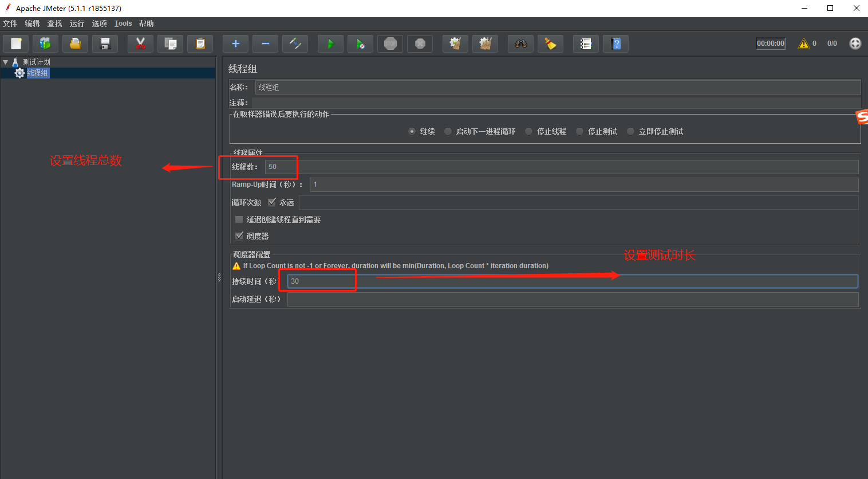The width and height of the screenshot is (868, 479).
Task: Enable 延迟创建线程直到需要 checkbox
Action: coord(239,219)
